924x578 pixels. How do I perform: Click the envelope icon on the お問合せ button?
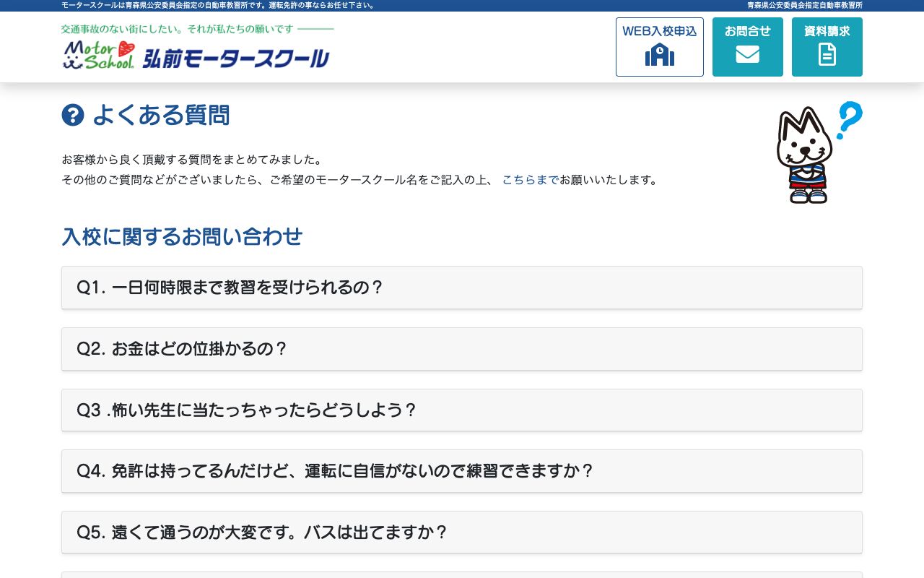(x=747, y=54)
